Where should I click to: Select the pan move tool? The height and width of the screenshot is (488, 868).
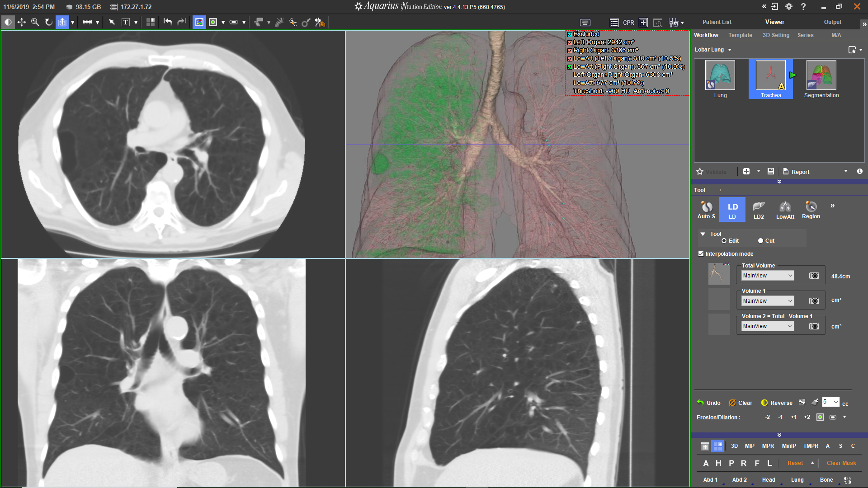tap(22, 22)
